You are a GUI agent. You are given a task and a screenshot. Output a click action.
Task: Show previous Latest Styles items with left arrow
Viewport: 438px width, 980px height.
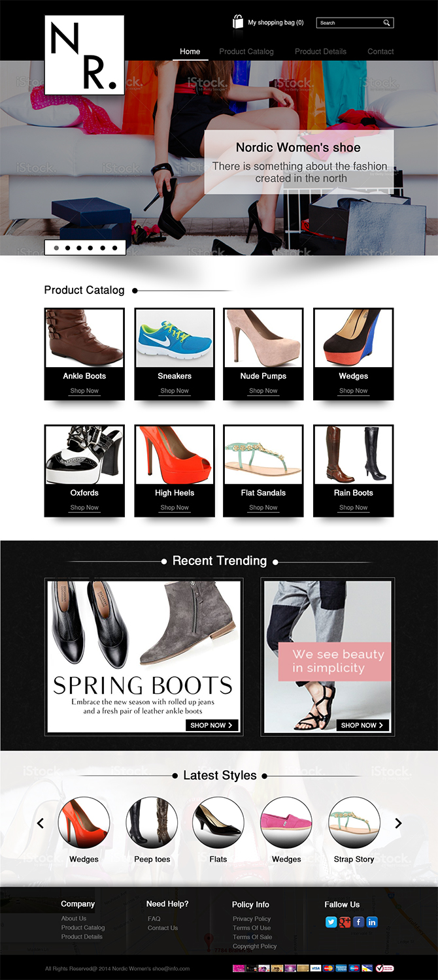[41, 823]
